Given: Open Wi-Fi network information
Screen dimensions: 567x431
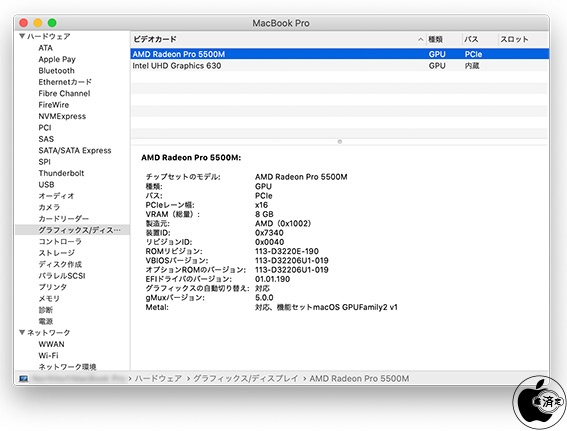Looking at the screenshot, I should coord(48,355).
